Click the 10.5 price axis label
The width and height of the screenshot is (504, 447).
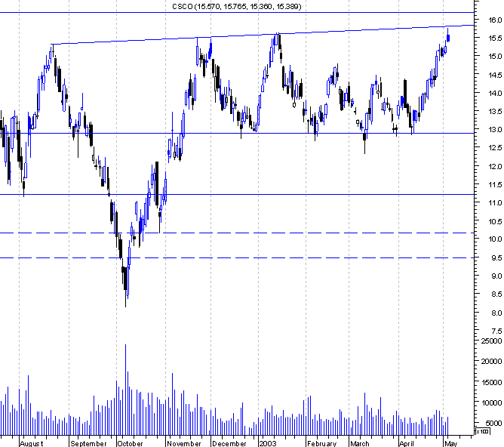[x=495, y=221]
